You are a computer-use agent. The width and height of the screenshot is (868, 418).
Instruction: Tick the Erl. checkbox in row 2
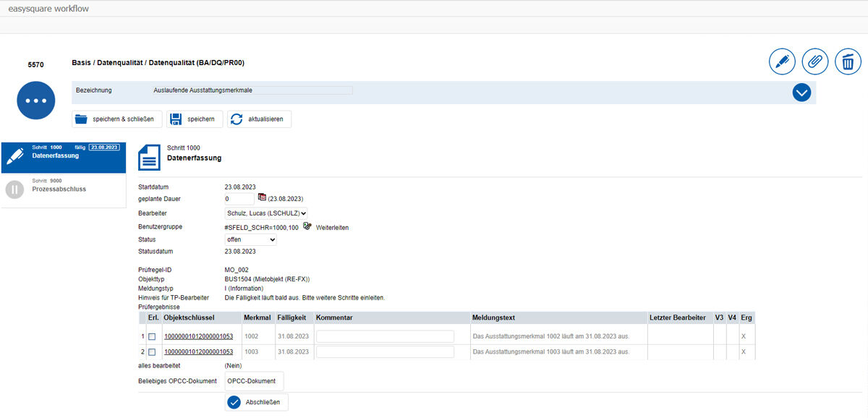[152, 352]
